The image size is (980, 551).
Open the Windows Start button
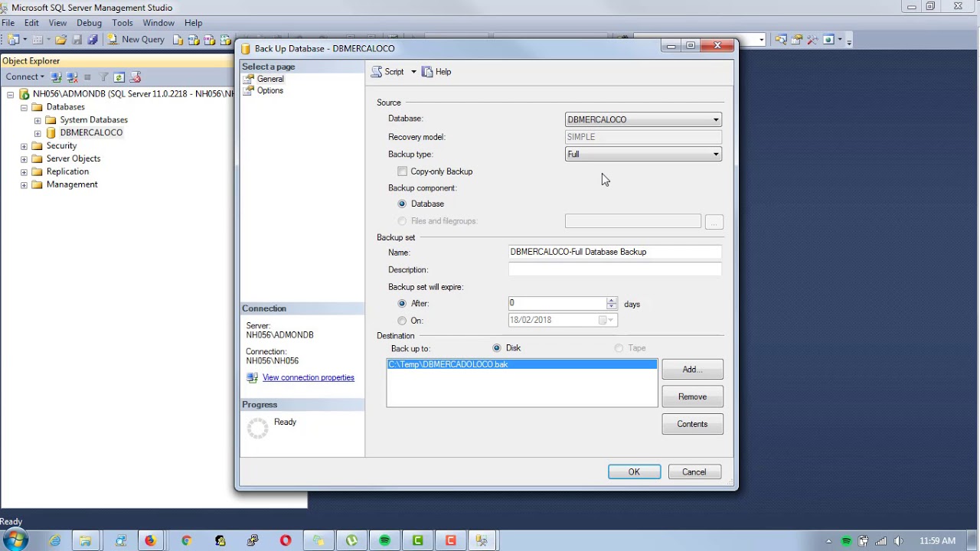tap(16, 540)
